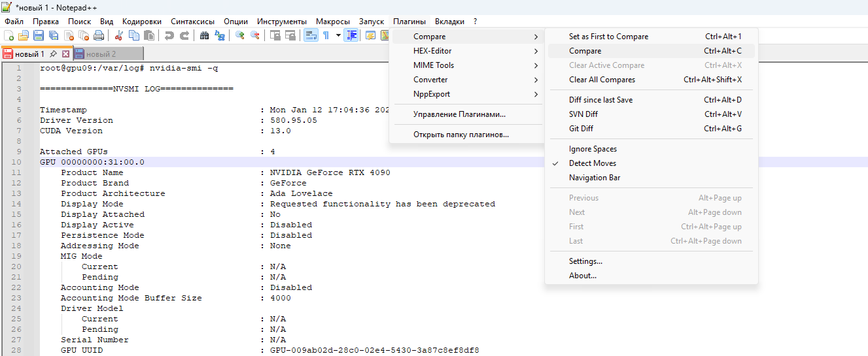Expand the MIME Tools submenu
This screenshot has height=356, width=868.
(x=434, y=65)
